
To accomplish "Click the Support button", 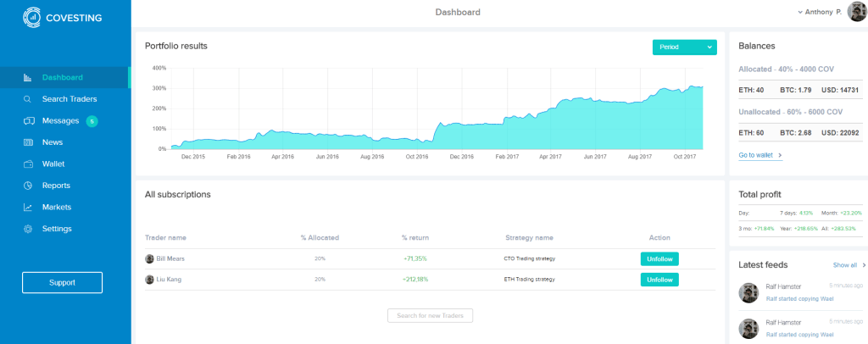I will click(x=62, y=282).
